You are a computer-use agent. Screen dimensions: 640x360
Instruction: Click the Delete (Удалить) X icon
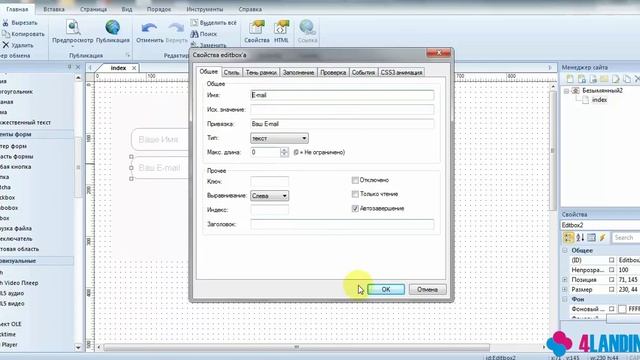(6, 45)
